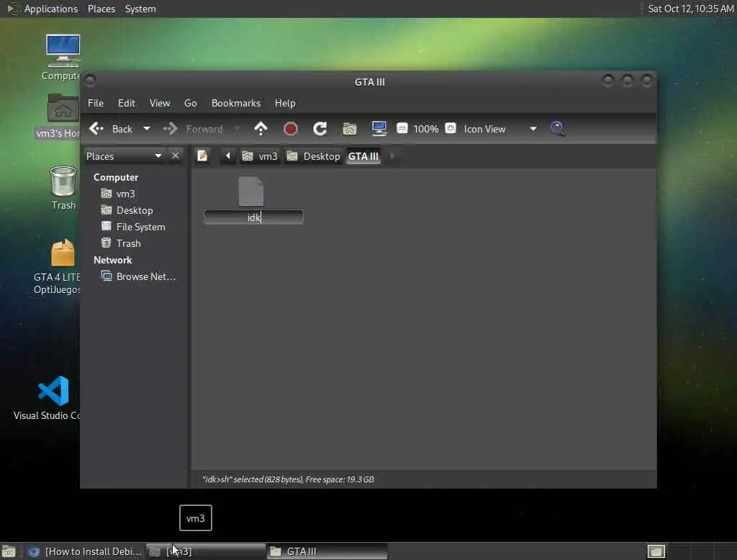Open the File menu
This screenshot has height=560, width=737.
tap(96, 103)
